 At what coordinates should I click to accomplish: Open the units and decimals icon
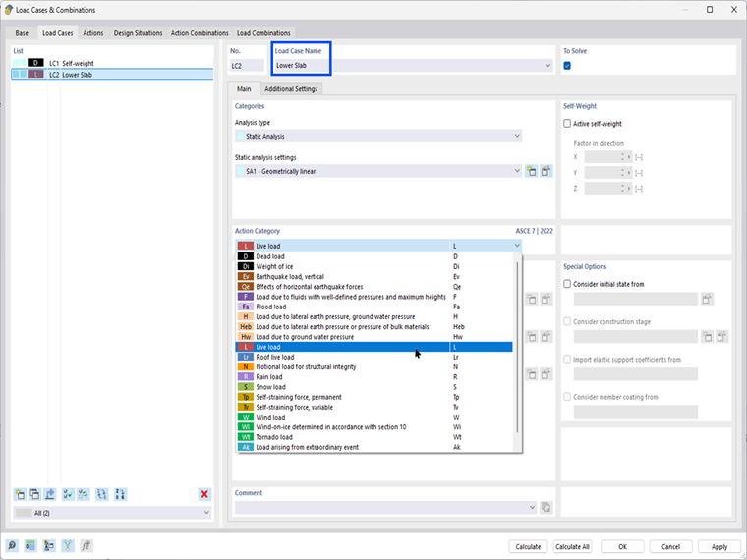coord(30,545)
